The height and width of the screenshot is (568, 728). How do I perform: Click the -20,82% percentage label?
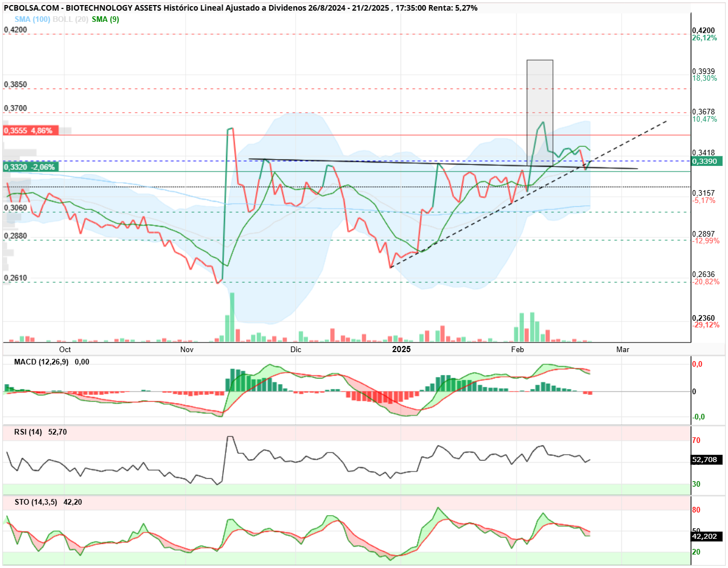(706, 281)
